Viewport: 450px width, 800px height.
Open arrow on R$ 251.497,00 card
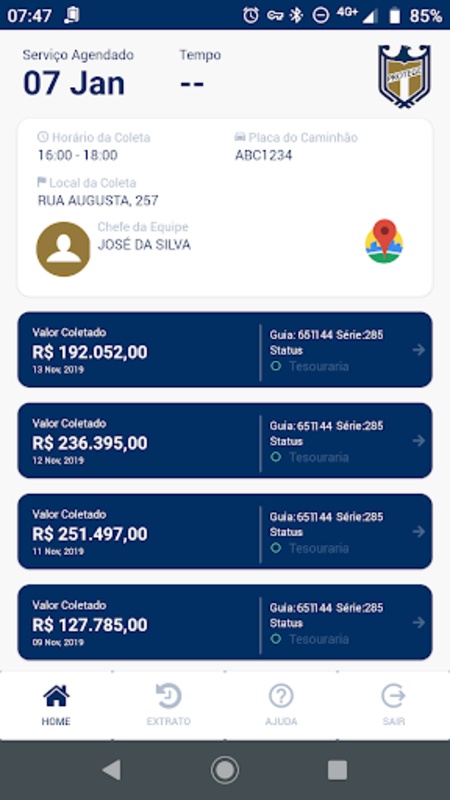[419, 532]
